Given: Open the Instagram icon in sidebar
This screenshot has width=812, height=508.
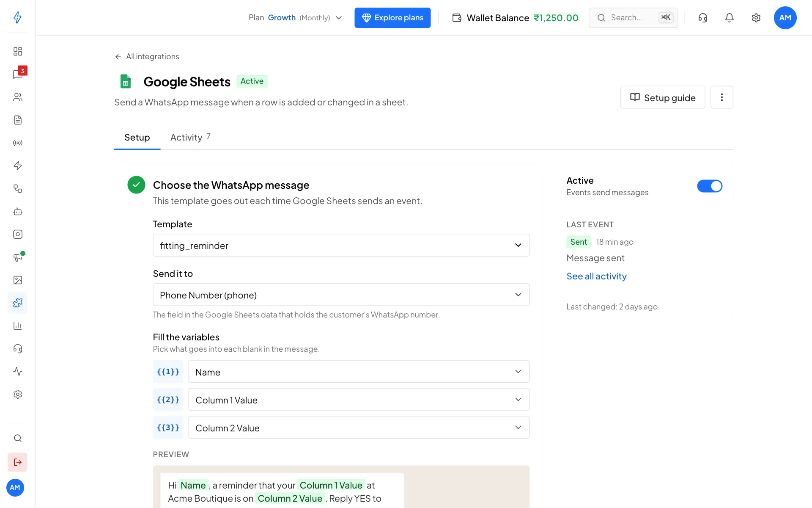Looking at the screenshot, I should pos(17,234).
